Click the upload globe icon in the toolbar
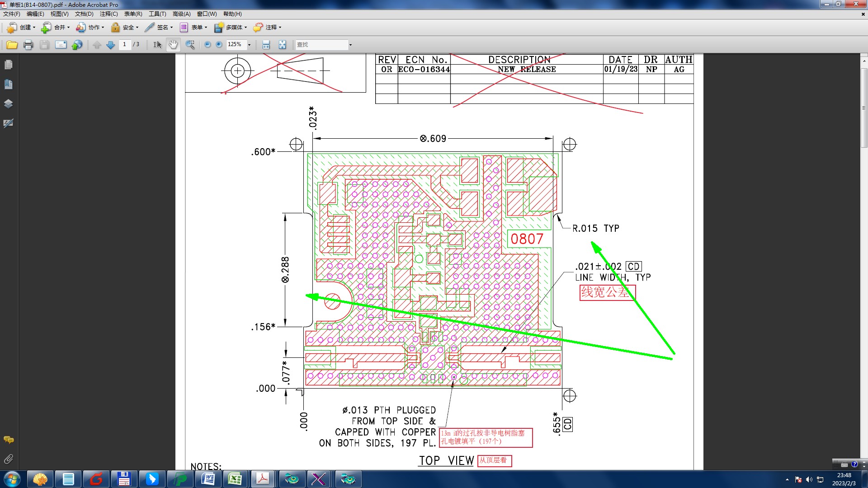This screenshot has width=868, height=488. coord(77,45)
